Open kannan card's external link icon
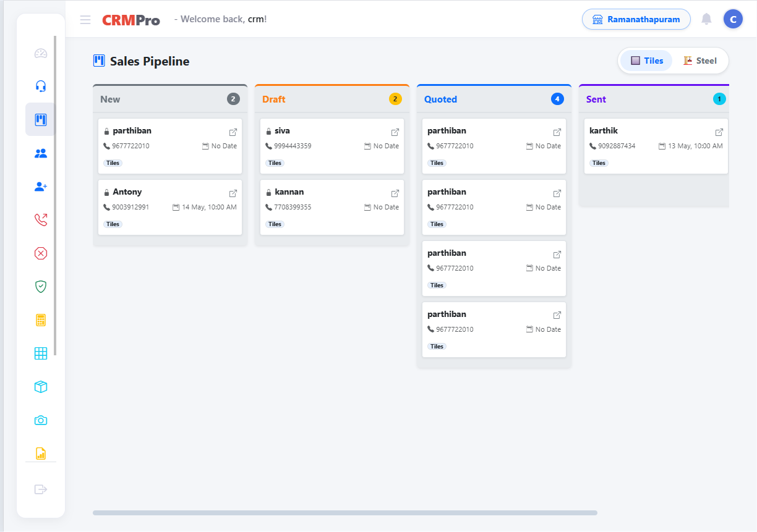Viewport: 757px width, 532px height. click(x=395, y=193)
